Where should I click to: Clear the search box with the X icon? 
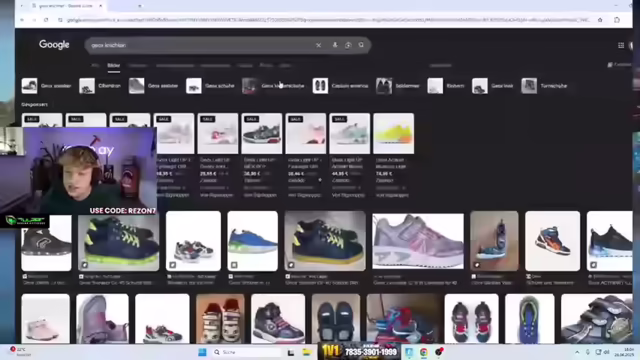[x=318, y=45]
